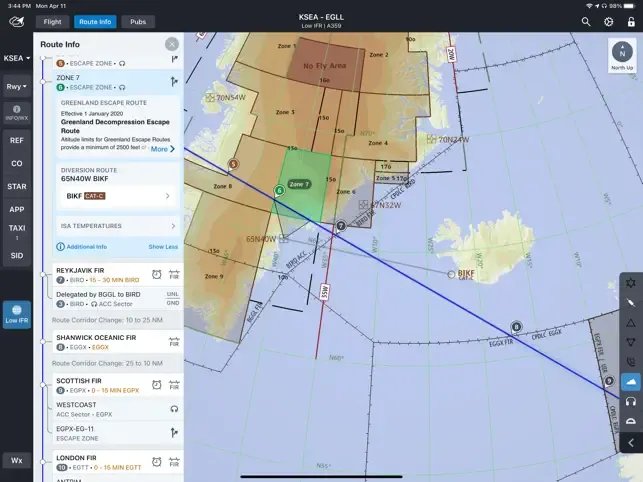Open the More link for Greenland escape route
Viewport: 643px width, 482px height.
[162, 149]
